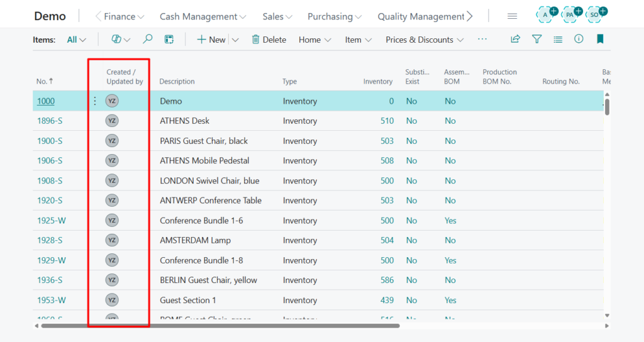
Task: Click the search magnifier icon in toolbar
Action: [x=148, y=39]
